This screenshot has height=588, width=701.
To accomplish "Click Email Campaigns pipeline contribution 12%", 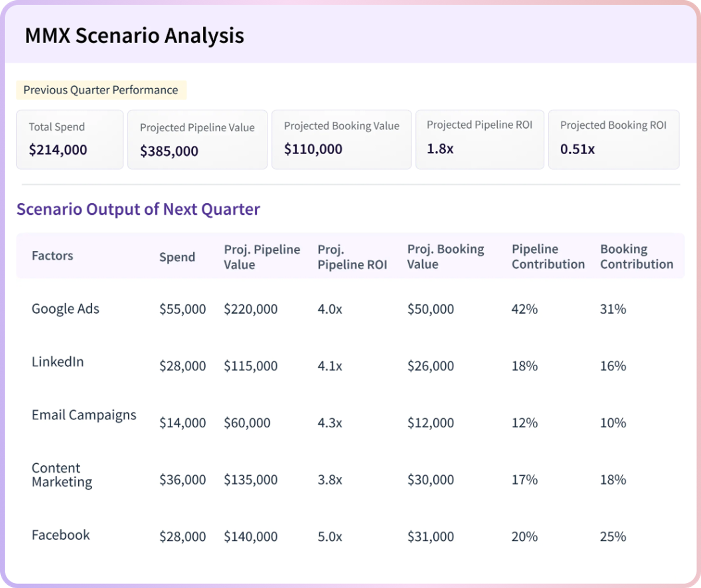I will 525,423.
